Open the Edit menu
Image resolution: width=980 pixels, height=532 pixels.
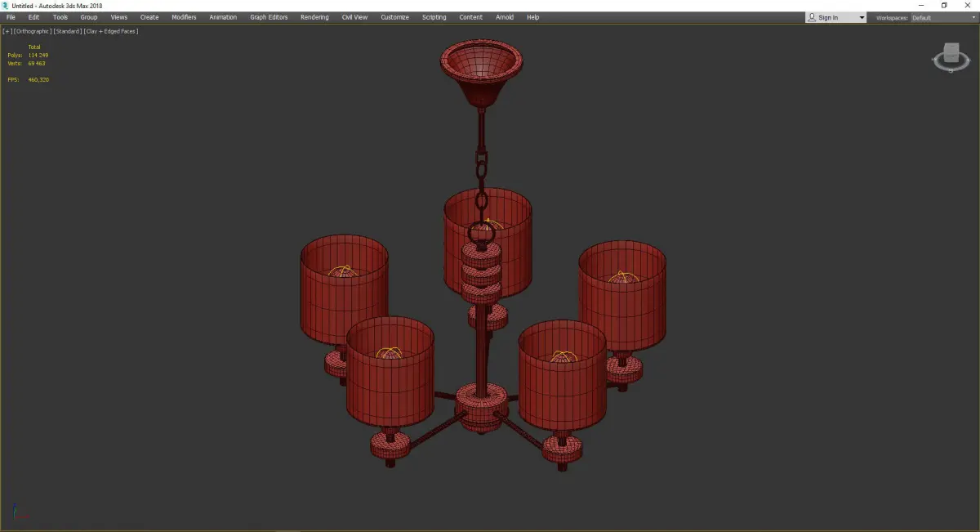(33, 17)
